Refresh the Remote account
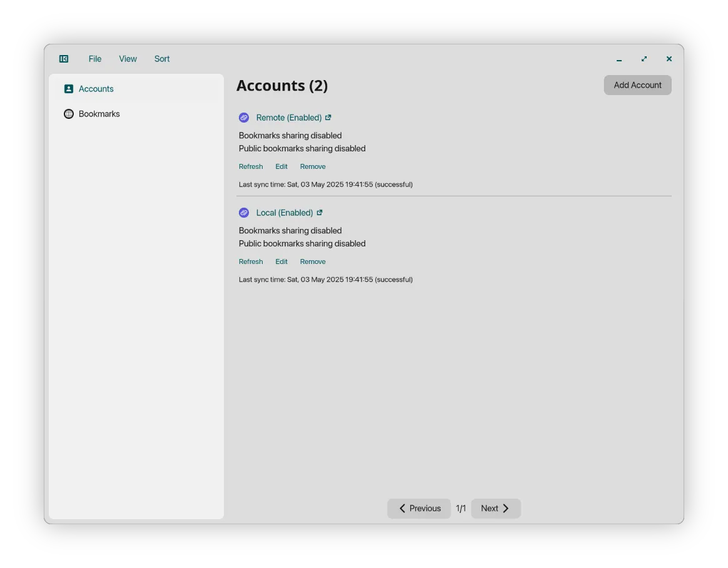728x568 pixels. coord(251,166)
